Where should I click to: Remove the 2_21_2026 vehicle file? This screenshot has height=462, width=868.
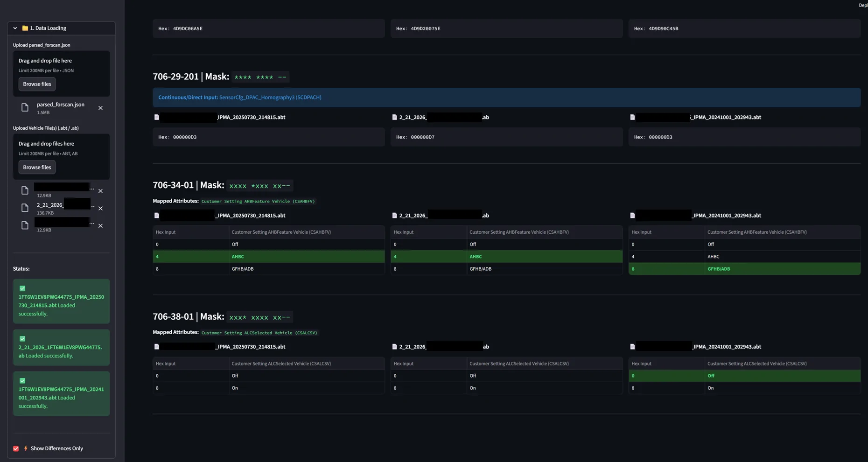[101, 208]
